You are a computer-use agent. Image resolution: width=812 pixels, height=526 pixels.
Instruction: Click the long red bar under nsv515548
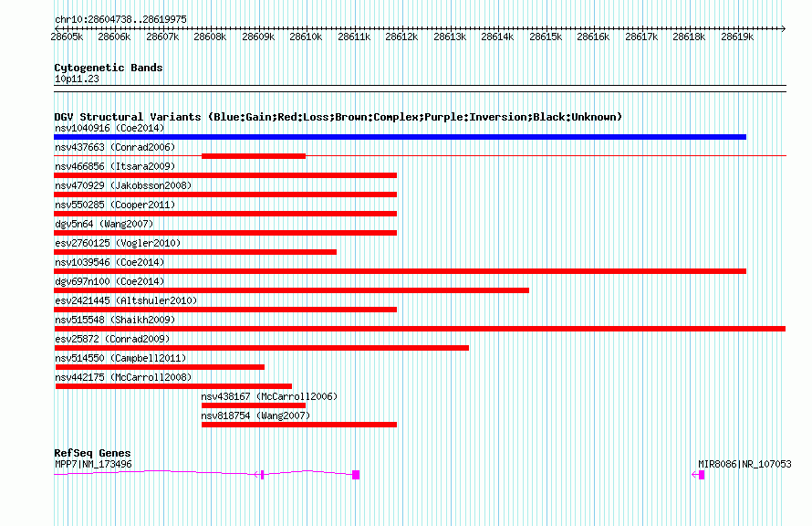tap(420, 329)
